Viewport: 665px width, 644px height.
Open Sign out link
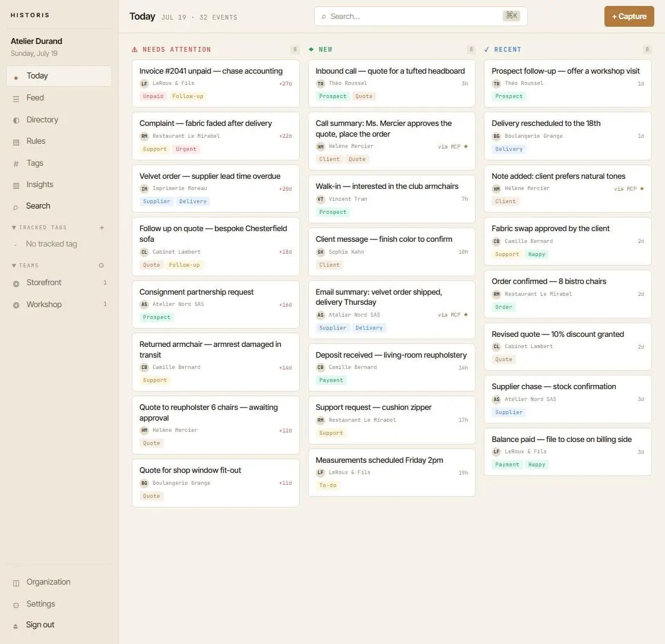pyautogui.click(x=40, y=624)
